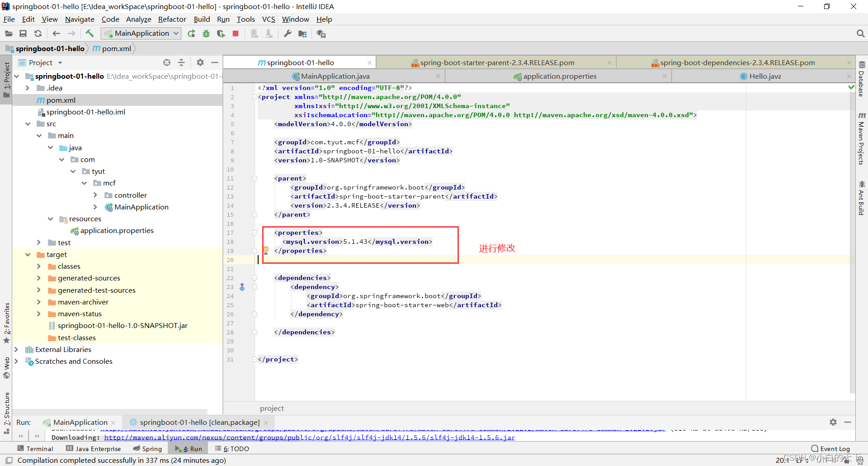Open the Event Log
The height and width of the screenshot is (466, 868).
(x=830, y=449)
